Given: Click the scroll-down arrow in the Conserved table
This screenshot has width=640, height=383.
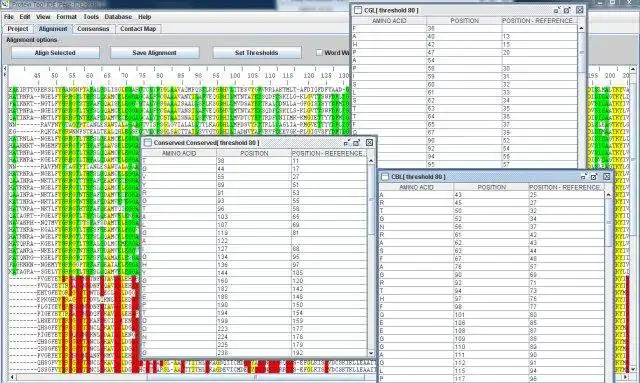Looking at the screenshot, I should 371,353.
